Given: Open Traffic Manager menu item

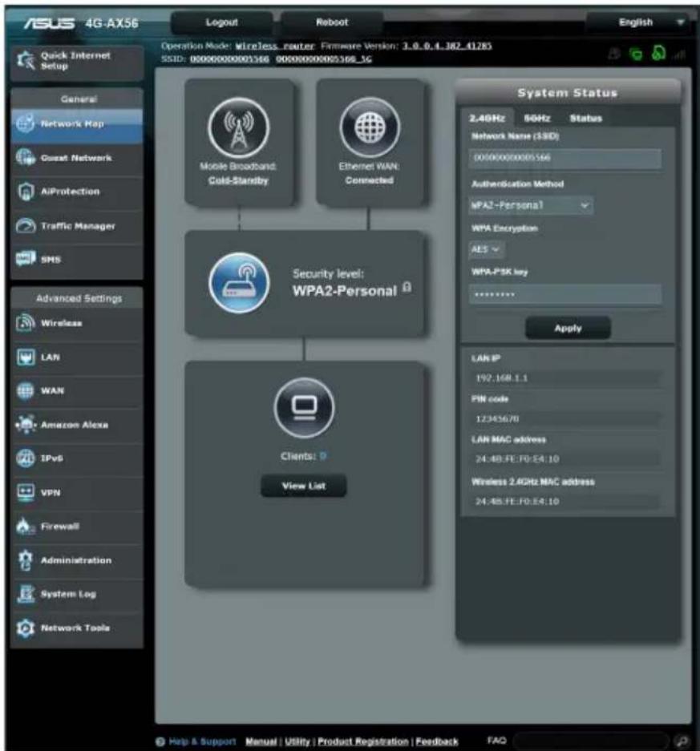Looking at the screenshot, I should pos(77,226).
